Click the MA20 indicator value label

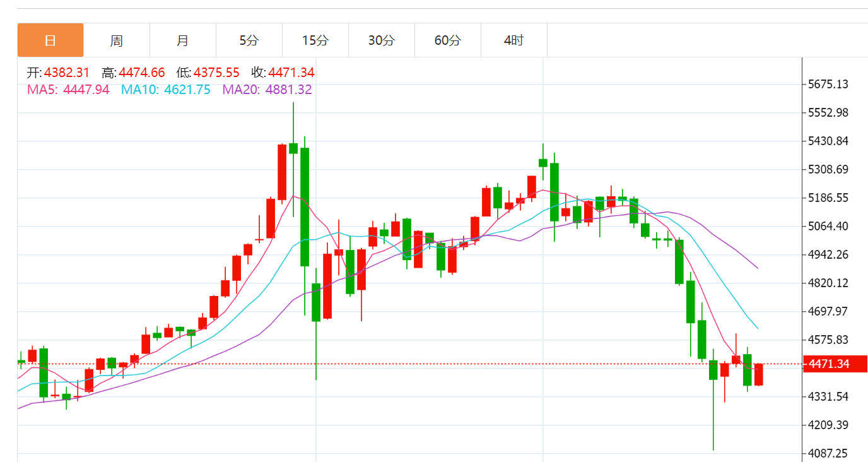point(267,90)
